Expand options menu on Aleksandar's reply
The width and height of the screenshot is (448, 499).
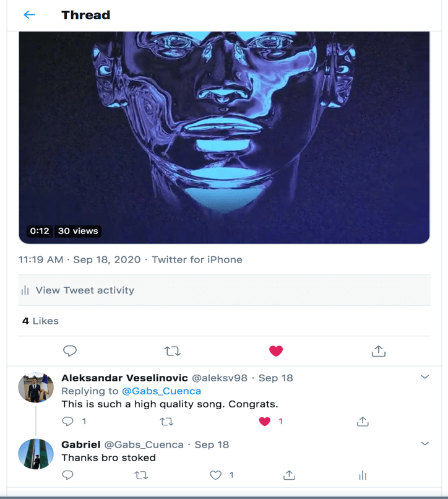(x=424, y=377)
